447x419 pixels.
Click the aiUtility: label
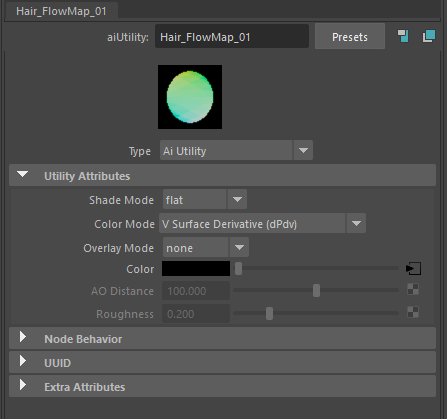tap(128, 37)
